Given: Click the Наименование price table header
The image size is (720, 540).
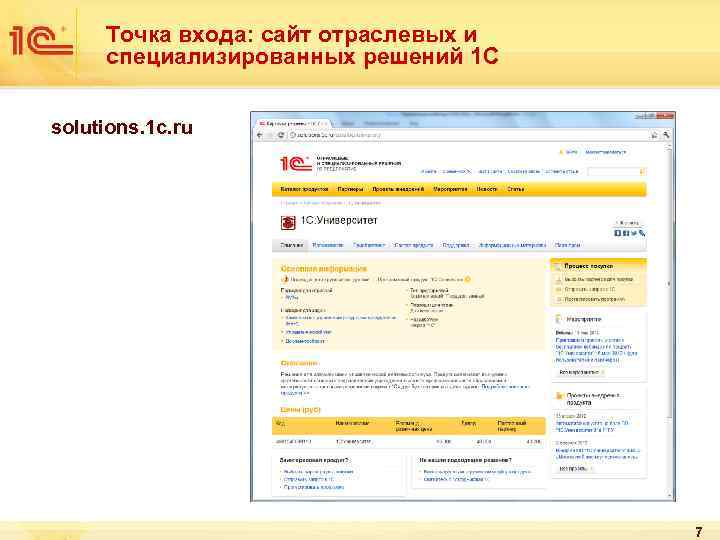Looking at the screenshot, I should (x=352, y=423).
